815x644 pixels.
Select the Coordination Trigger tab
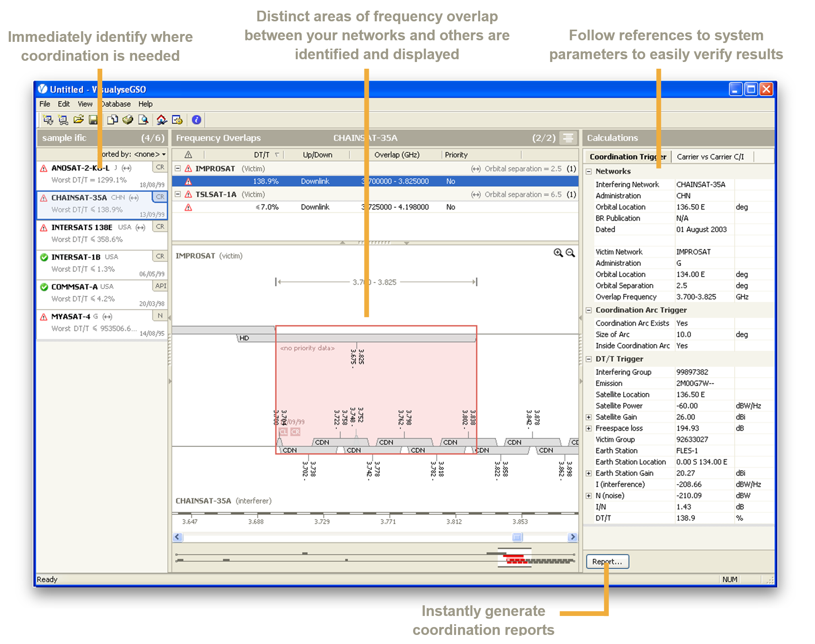[x=628, y=157]
